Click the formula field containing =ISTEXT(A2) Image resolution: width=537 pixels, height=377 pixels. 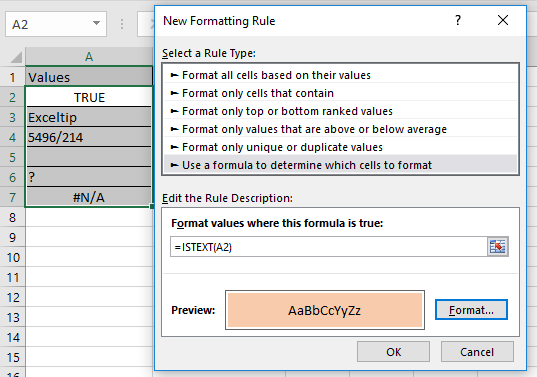pos(329,247)
